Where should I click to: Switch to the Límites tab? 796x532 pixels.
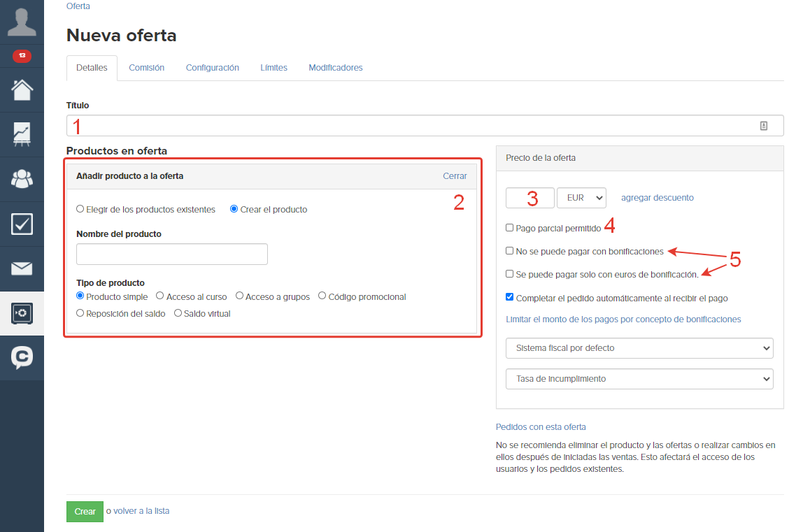[273, 68]
